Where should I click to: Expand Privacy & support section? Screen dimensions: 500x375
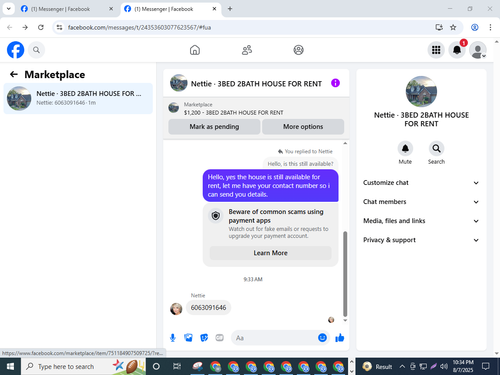(x=421, y=240)
